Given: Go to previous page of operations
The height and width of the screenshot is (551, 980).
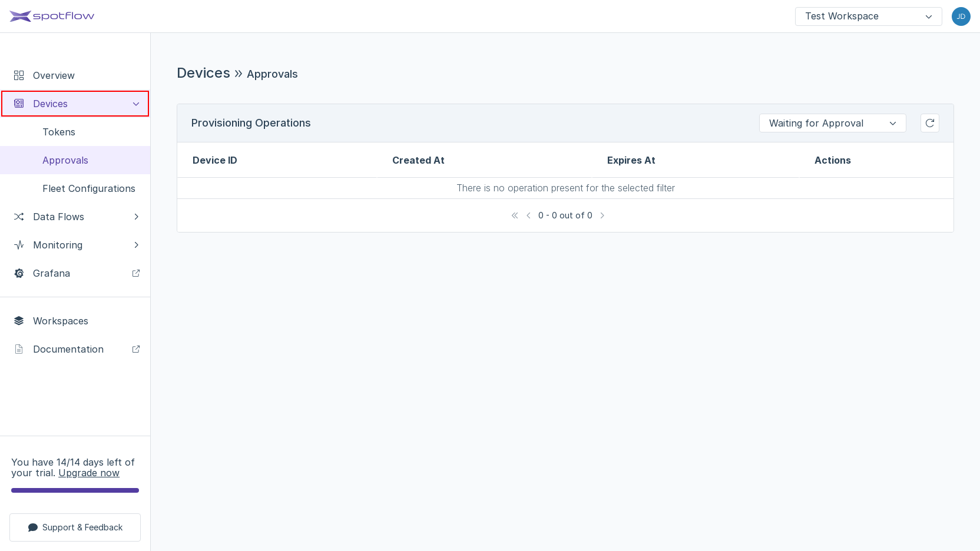Looking at the screenshot, I should [x=528, y=215].
